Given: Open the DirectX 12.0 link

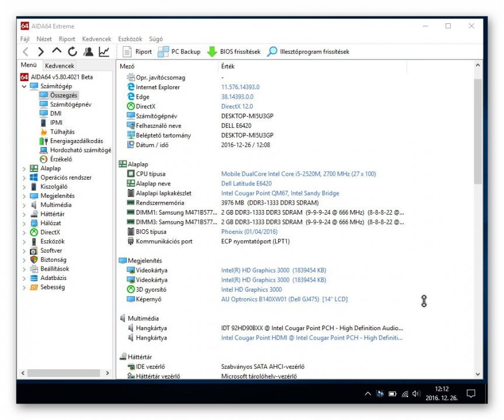Looking at the screenshot, I should [x=237, y=106].
